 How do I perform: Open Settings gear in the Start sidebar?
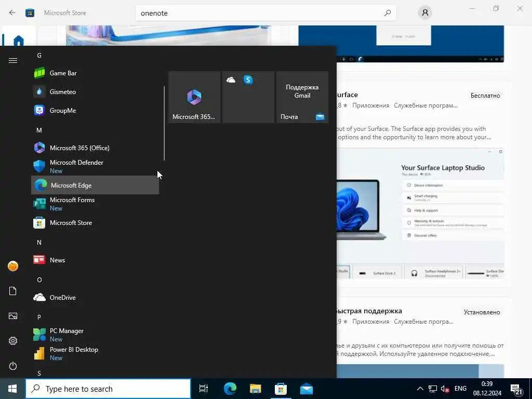coord(13,341)
